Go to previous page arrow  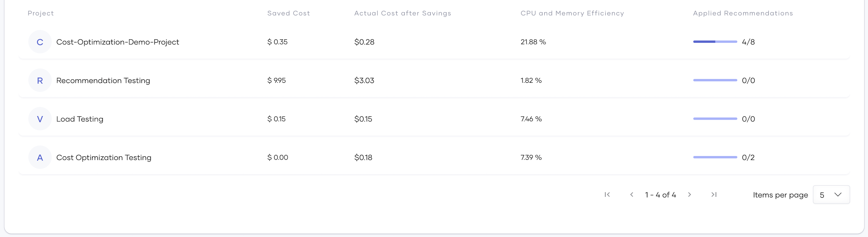[632, 194]
